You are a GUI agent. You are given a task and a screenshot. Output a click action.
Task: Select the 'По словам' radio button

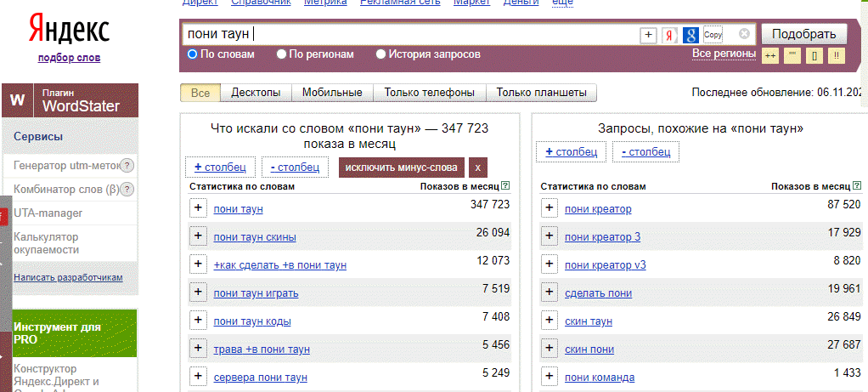click(x=193, y=54)
